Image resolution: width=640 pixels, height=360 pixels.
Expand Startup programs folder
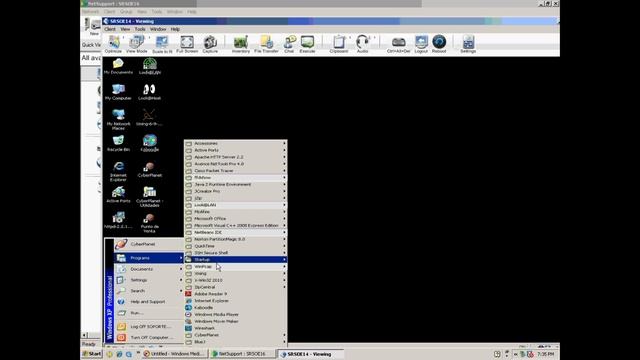[x=236, y=260]
